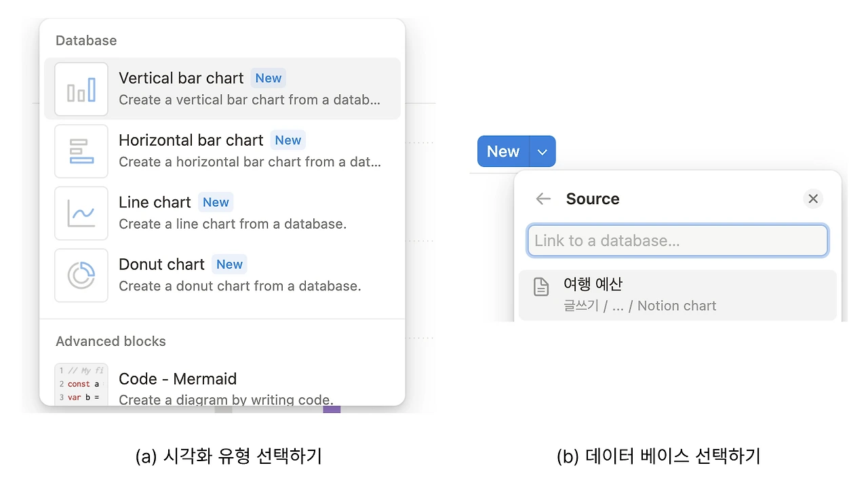Choose the Donut chart menu entry
Viewport: 868px width, 491px height.
pyautogui.click(x=222, y=275)
